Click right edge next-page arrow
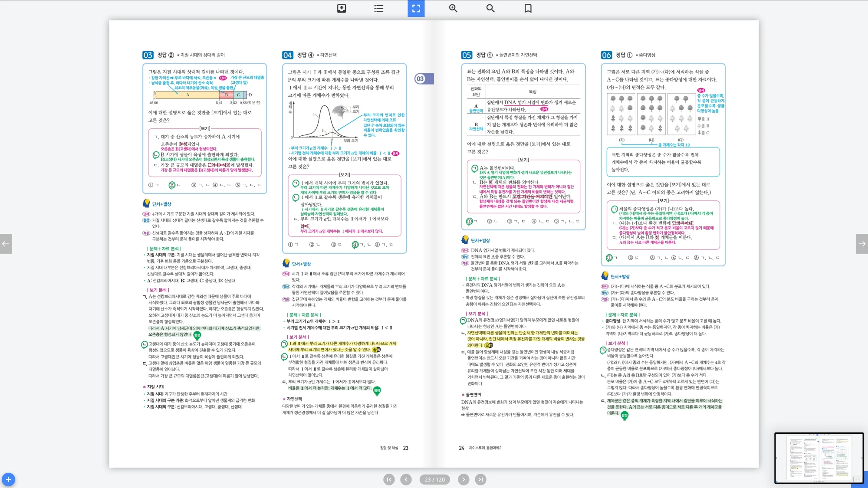 (x=862, y=244)
